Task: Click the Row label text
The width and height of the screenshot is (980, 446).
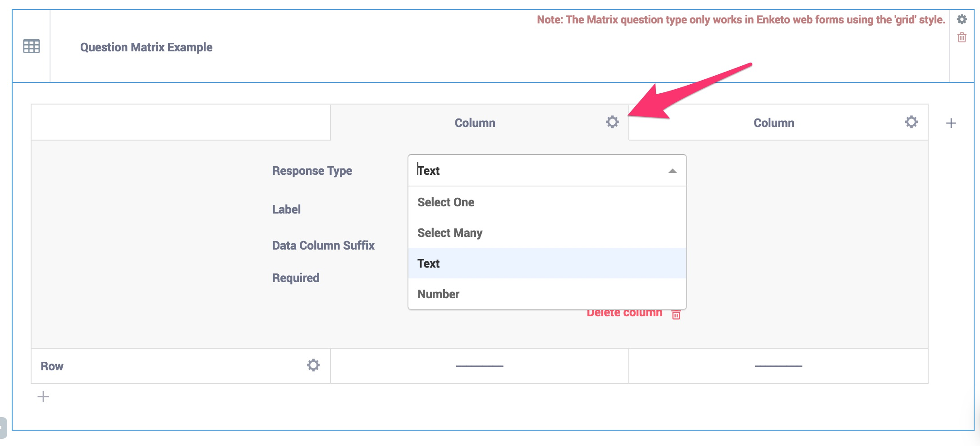Action: point(52,366)
